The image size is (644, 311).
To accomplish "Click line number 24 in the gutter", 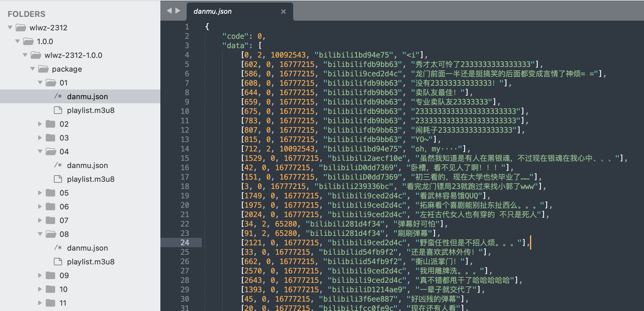I will click(x=184, y=242).
